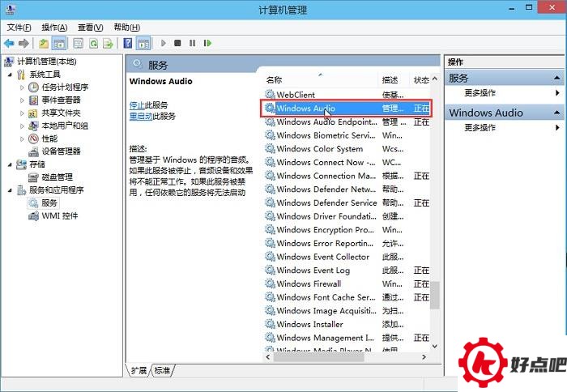Expand the 共享文件夹 node arrow
The image size is (567, 392).
22,113
